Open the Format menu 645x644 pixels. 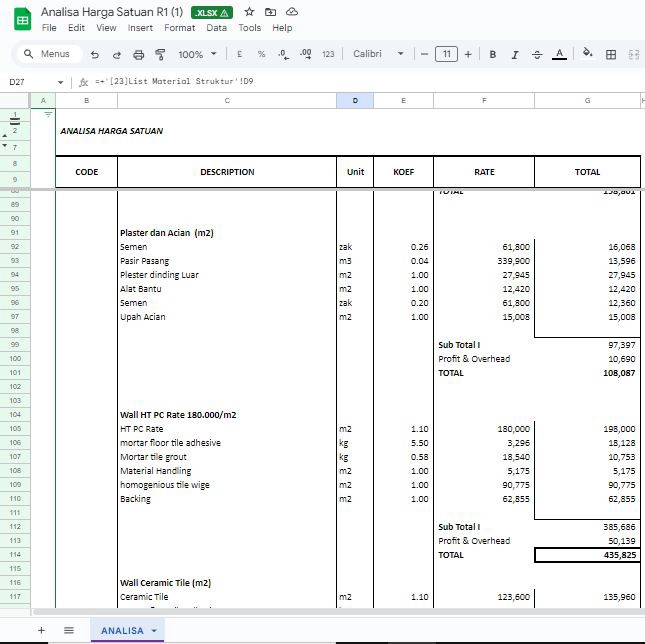(179, 28)
